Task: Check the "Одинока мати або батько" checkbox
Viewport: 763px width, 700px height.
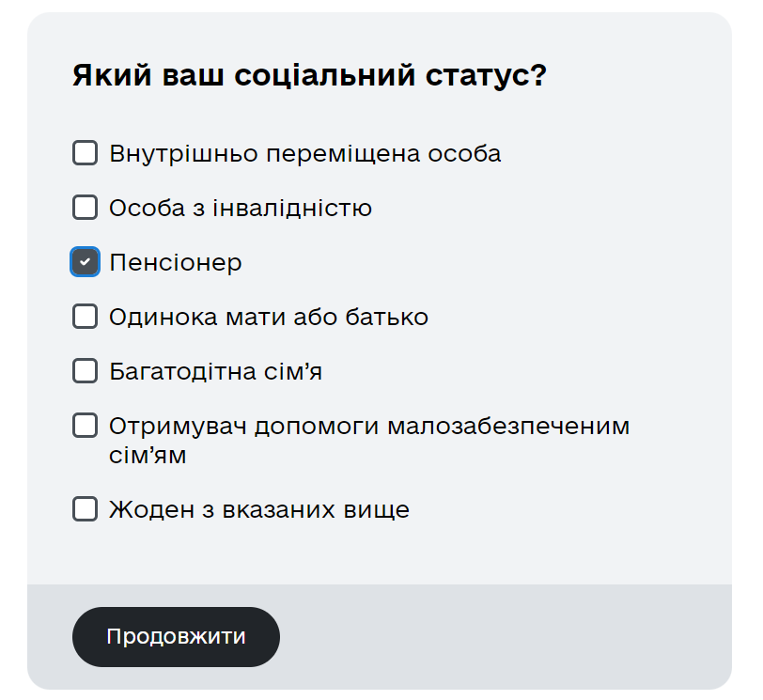Action: (x=85, y=317)
